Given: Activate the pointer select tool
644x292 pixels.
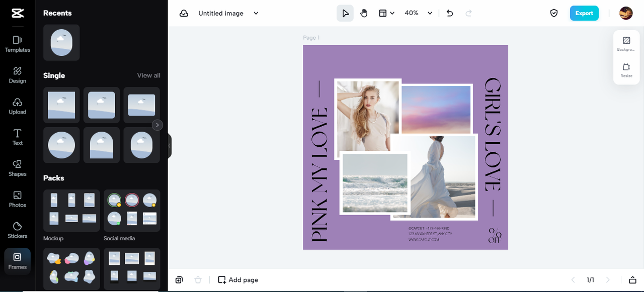Looking at the screenshot, I should (345, 14).
